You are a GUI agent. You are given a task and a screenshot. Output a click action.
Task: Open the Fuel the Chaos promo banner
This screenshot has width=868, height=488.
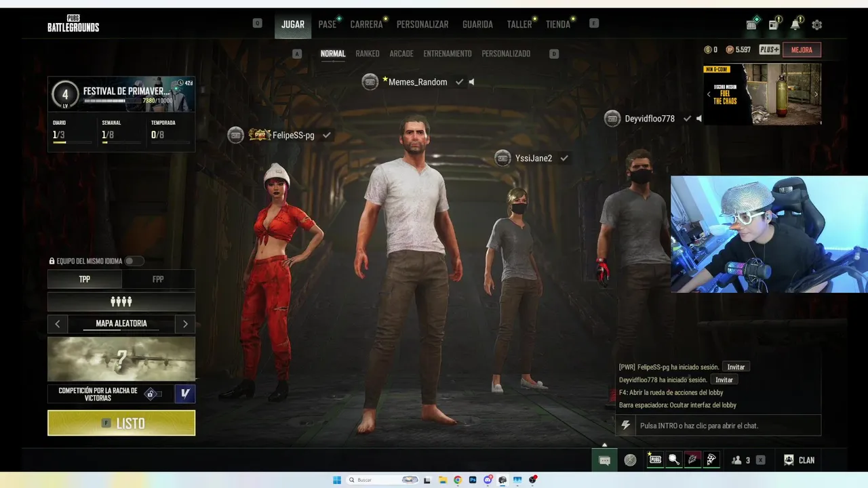pos(762,94)
